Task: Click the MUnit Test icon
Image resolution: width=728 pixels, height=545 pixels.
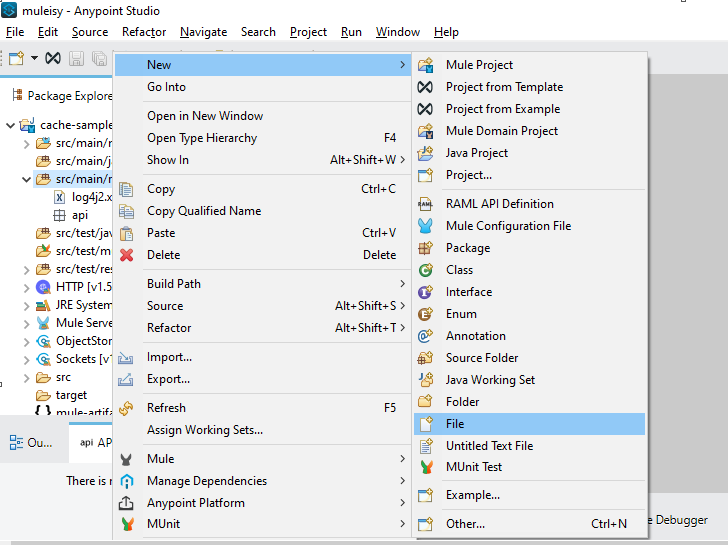Action: point(426,467)
